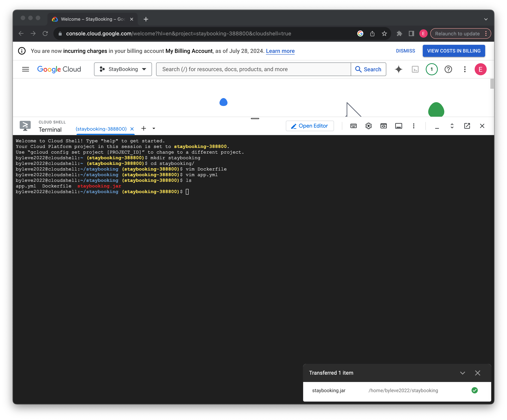This screenshot has height=420, width=507.
Task: Open Cloud Shell more options menu
Action: [414, 126]
